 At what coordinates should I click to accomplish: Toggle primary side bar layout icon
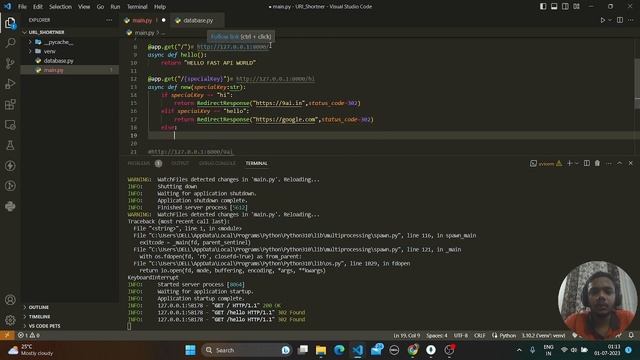pos(543,7)
